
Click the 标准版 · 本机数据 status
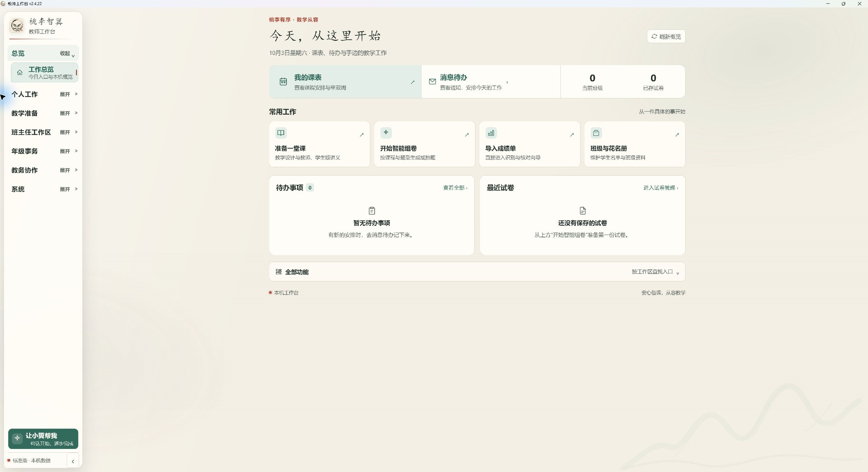29,460
